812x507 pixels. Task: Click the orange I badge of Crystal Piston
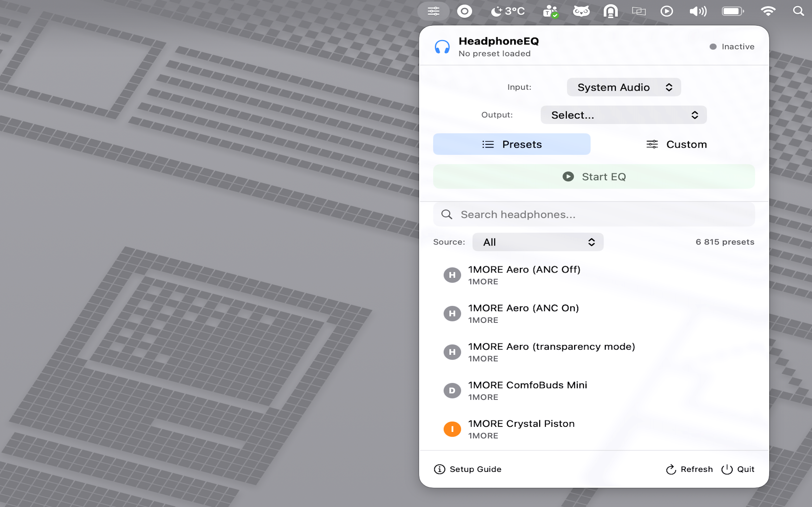452,429
